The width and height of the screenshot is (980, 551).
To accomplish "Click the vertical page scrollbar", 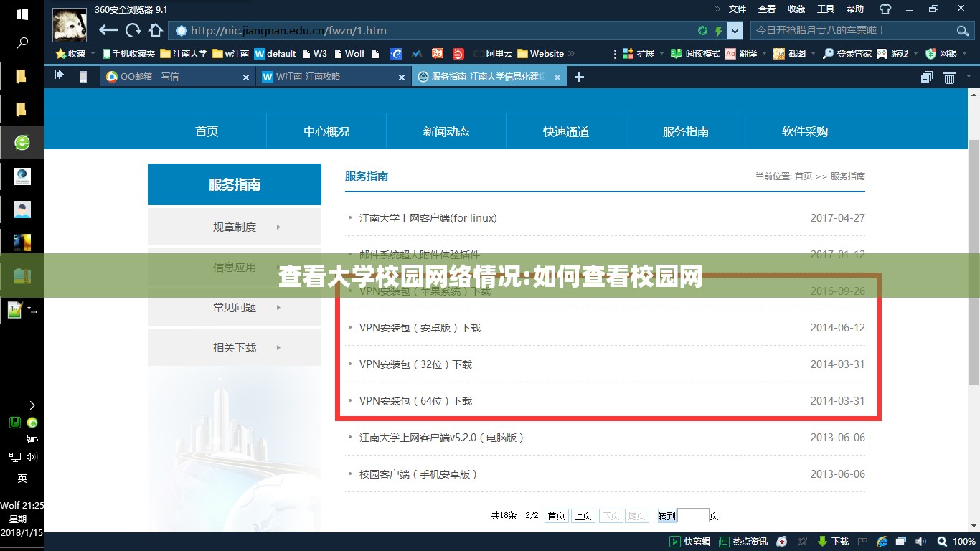I will 974,262.
